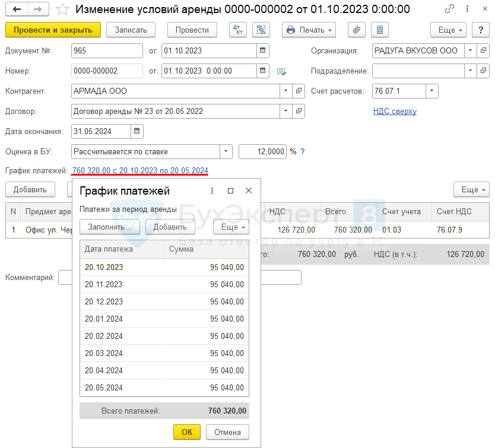
Task: Go back with left arrow
Action: (x=16, y=9)
